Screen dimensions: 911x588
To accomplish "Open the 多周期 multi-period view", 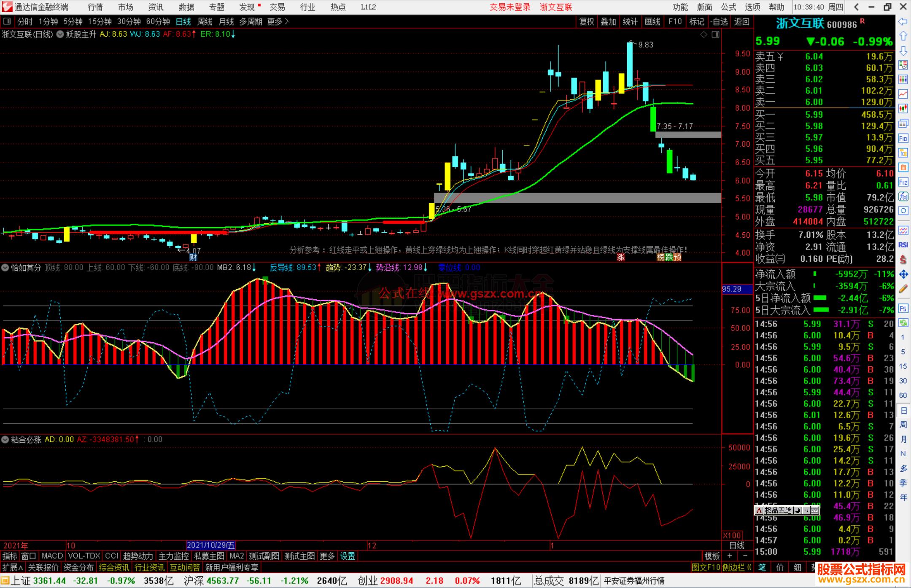I will click(x=251, y=21).
